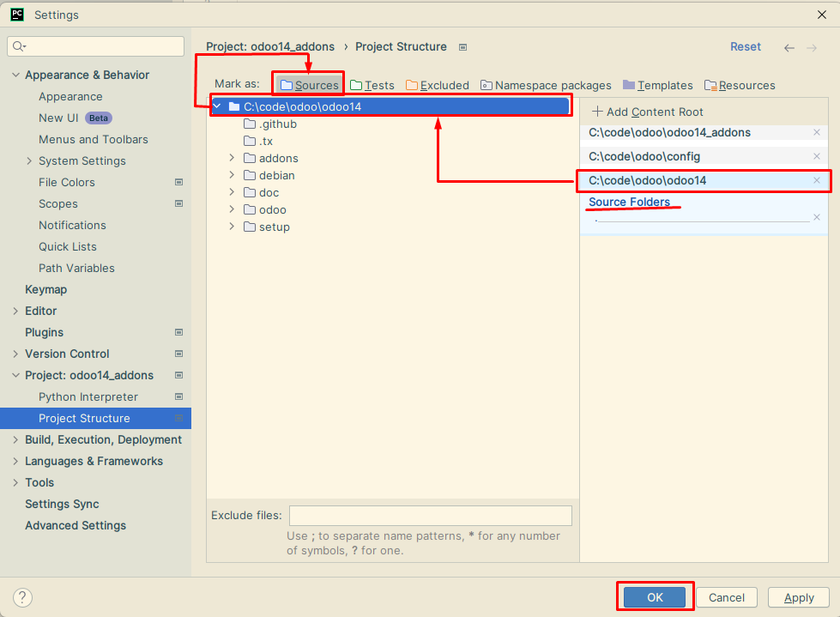Viewport: 840px width, 617px height.
Task: Click the Source Folders link
Action: click(630, 202)
